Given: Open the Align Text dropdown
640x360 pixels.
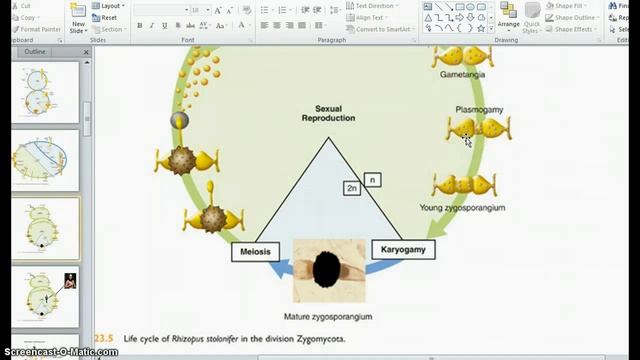Looking at the screenshot, I should [x=367, y=18].
